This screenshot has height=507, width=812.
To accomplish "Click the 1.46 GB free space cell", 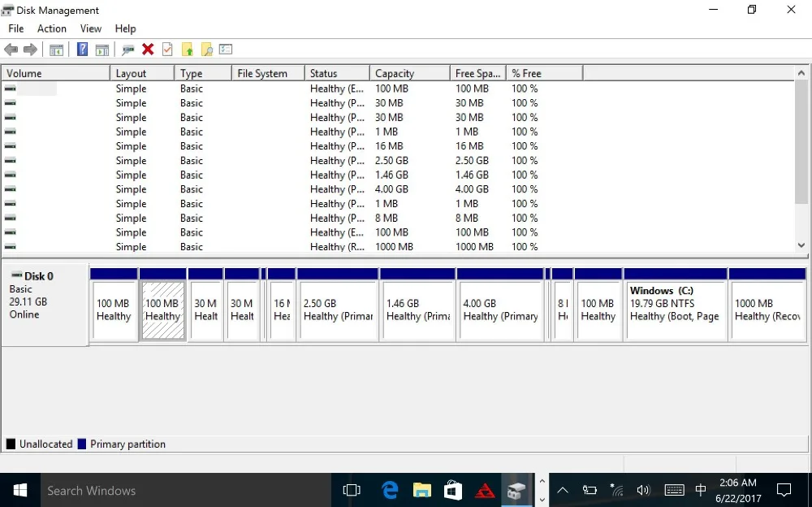I will click(x=472, y=175).
